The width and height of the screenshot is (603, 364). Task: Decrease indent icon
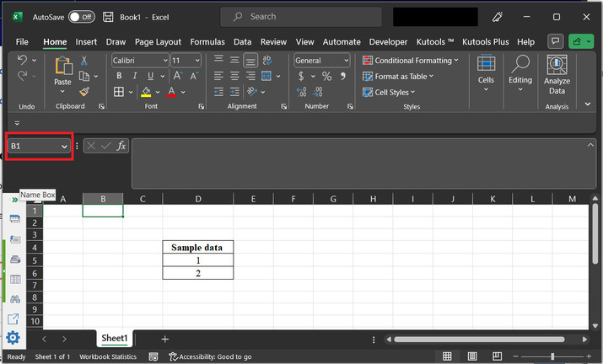(x=218, y=92)
